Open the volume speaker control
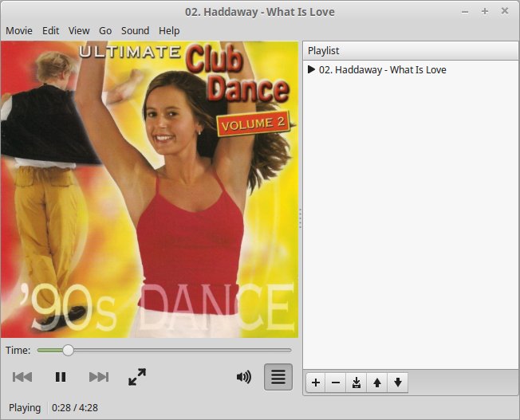520x420 pixels. click(244, 377)
